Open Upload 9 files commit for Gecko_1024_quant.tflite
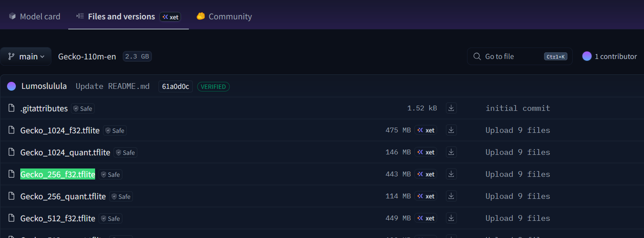The width and height of the screenshot is (644, 238). (518, 152)
